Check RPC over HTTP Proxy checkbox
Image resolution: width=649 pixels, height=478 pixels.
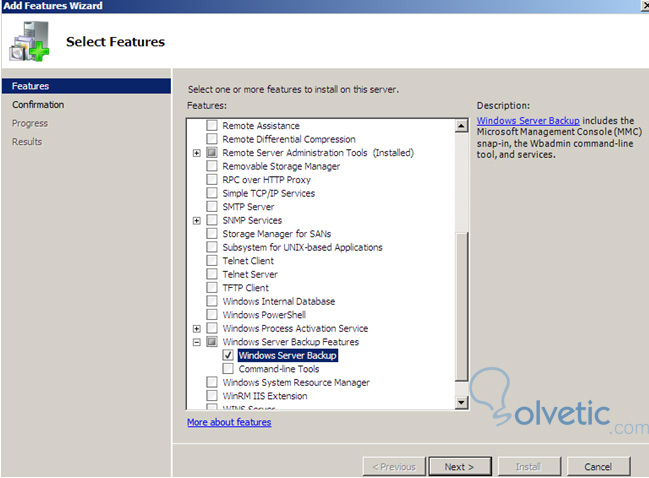tap(212, 180)
